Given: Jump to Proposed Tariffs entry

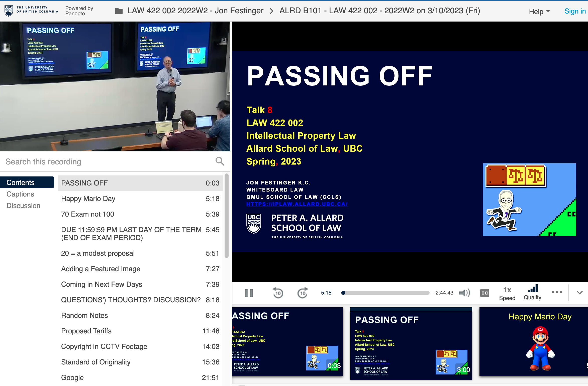Looking at the screenshot, I should (x=140, y=331).
